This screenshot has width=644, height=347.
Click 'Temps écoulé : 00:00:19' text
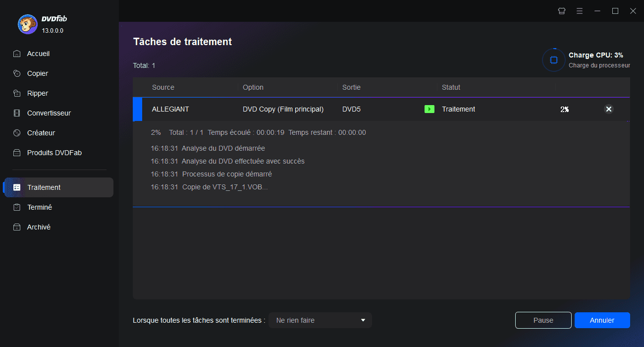click(246, 132)
